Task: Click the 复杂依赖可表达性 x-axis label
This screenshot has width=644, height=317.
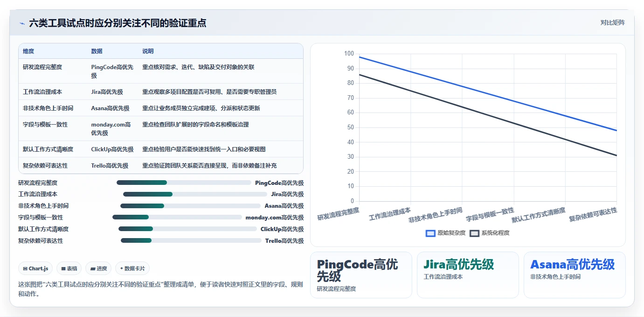Action: pos(593,214)
